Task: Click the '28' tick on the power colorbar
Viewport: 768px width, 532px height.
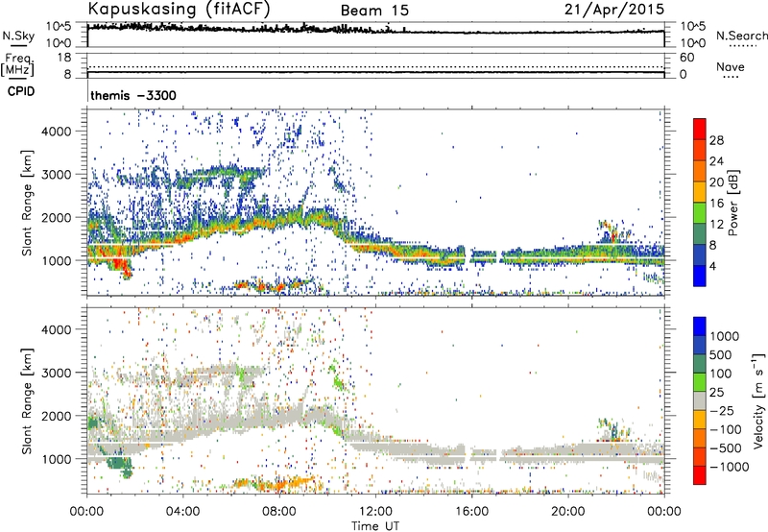Action: coord(716,140)
